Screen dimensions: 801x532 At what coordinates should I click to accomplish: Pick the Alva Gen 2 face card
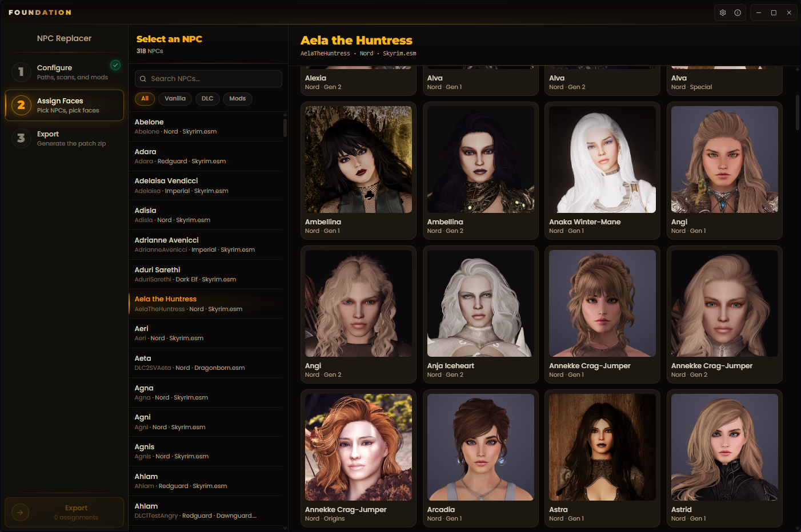(602, 81)
